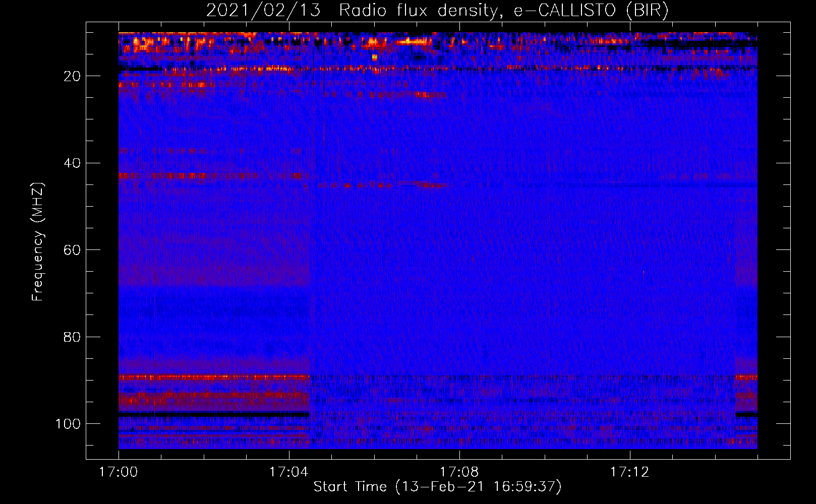The width and height of the screenshot is (816, 504).
Task: Click the 100 MHz frequency tick label
Action: (68, 424)
